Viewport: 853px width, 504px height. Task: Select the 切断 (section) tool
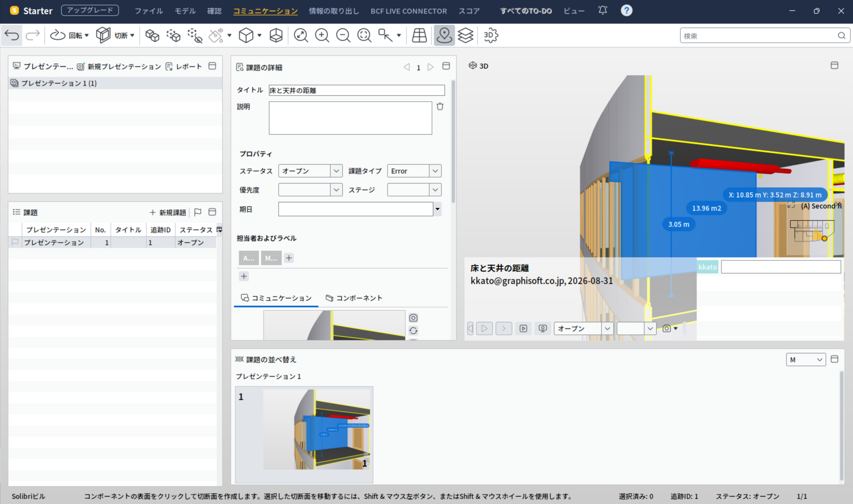click(115, 35)
